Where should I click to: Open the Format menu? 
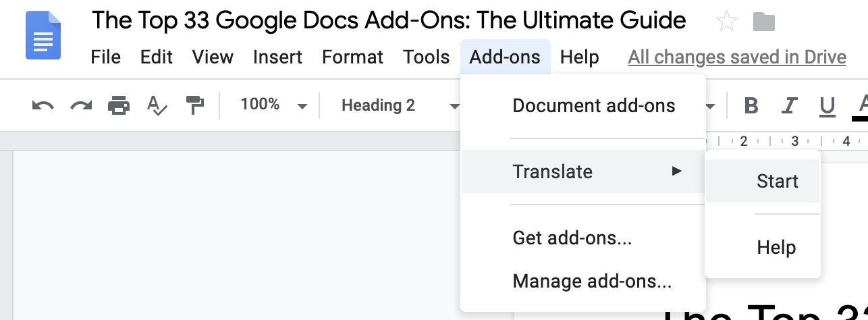pyautogui.click(x=352, y=57)
